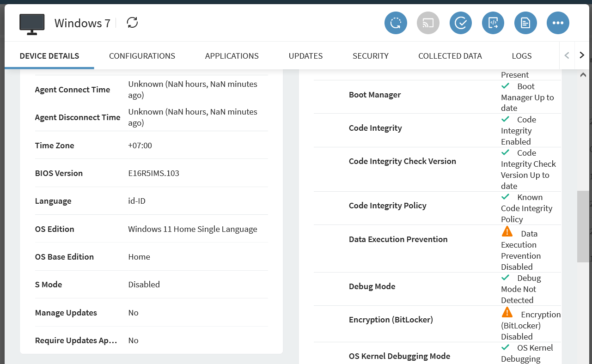
Task: Click the check-in circle checkmark icon
Action: [x=460, y=23]
